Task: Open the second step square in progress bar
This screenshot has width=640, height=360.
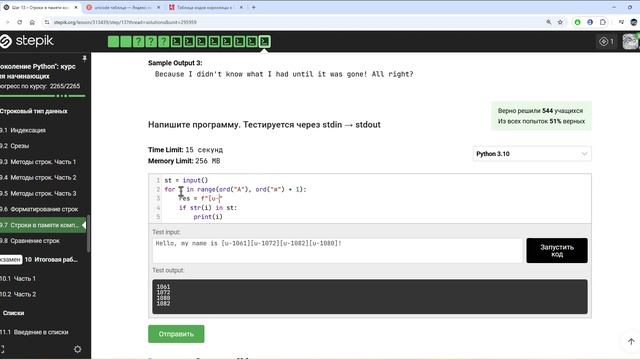Action: point(126,42)
